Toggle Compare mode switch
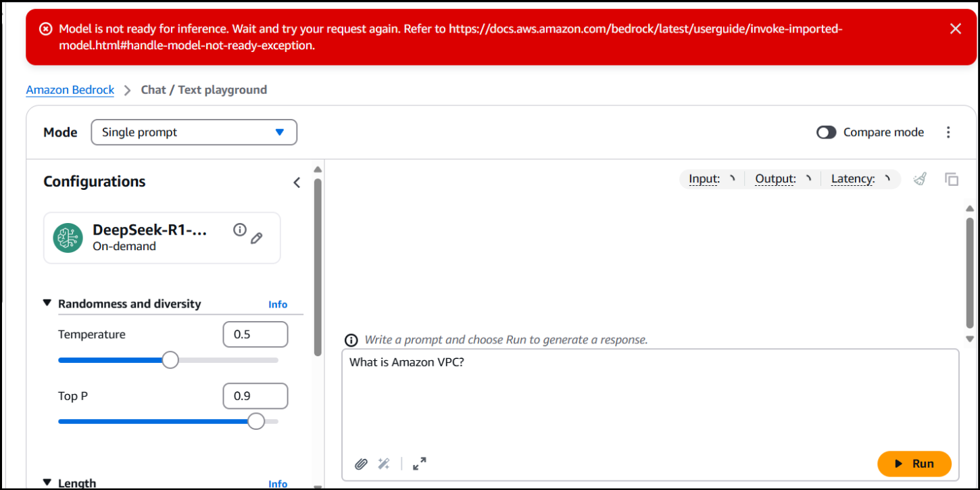Image resolution: width=980 pixels, height=490 pixels. (x=826, y=132)
